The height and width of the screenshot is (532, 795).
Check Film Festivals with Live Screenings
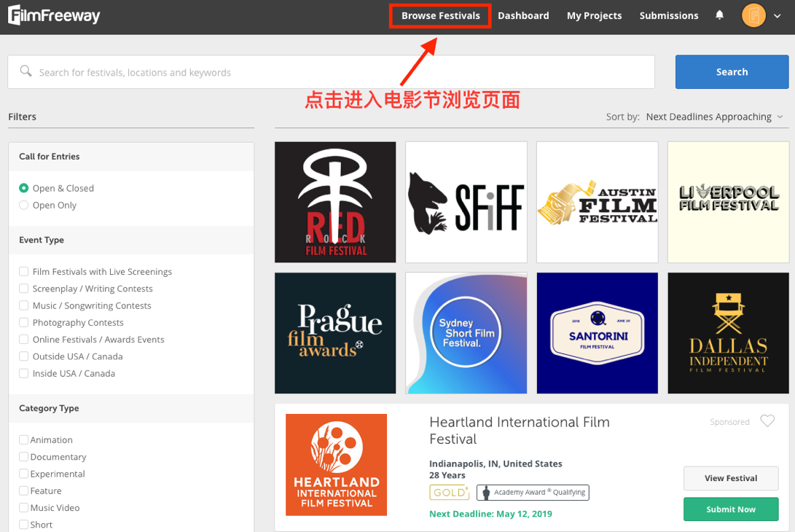pos(24,272)
